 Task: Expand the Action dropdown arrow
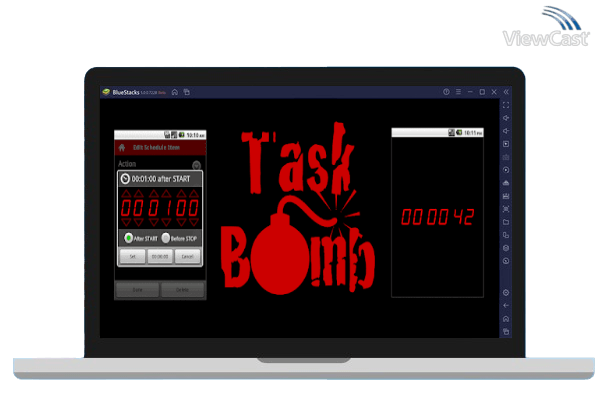click(196, 165)
